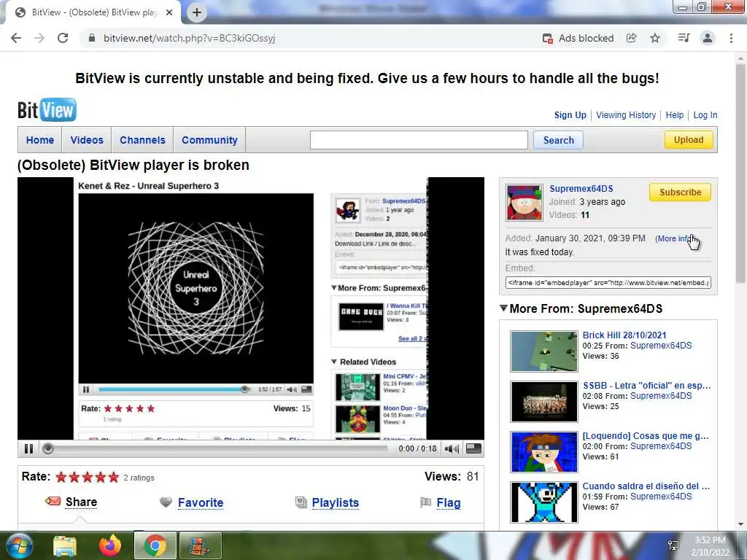
Task: Click the Chrome taskbar icon
Action: (x=155, y=545)
